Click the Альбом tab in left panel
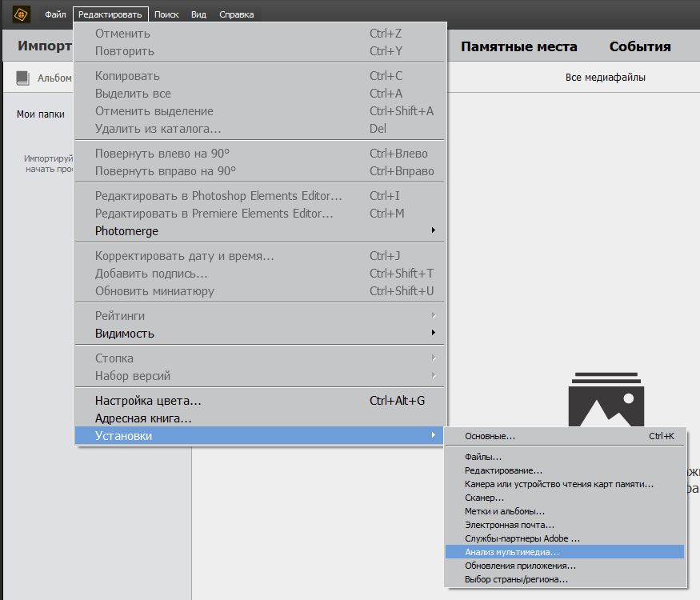 pyautogui.click(x=54, y=78)
